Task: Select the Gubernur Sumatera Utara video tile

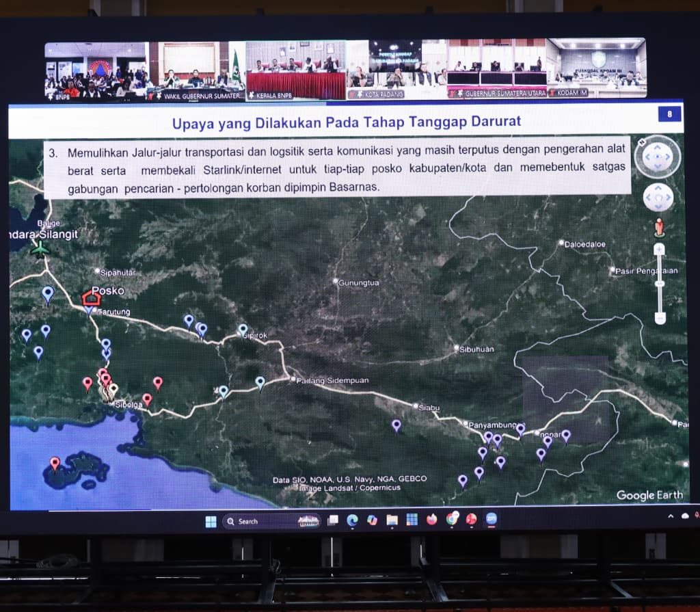Action: pos(496,70)
